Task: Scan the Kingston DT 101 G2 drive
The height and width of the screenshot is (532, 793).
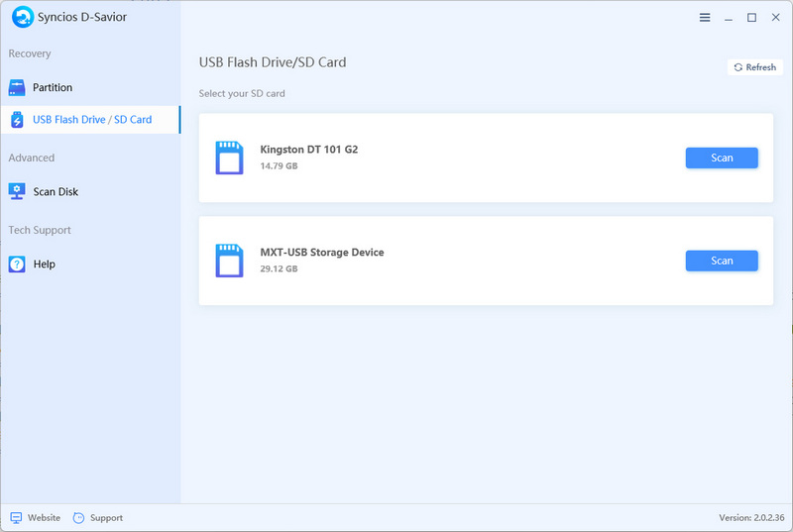Action: pyautogui.click(x=722, y=158)
